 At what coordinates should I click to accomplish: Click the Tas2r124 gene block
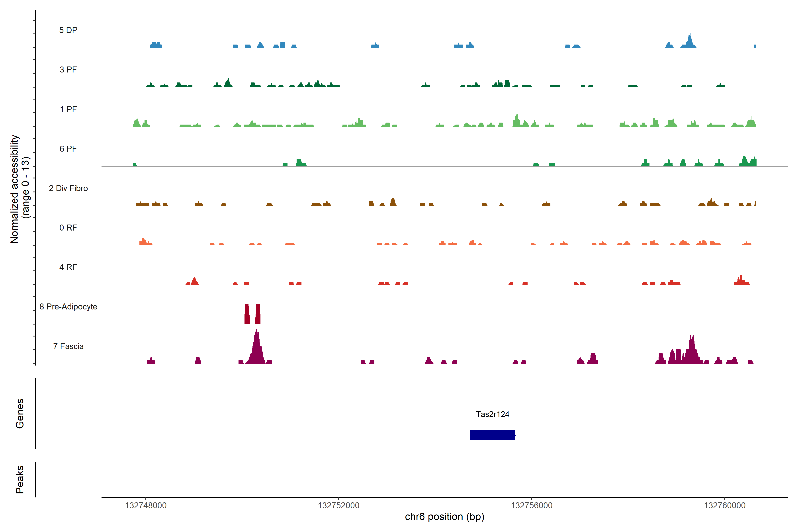point(493,435)
